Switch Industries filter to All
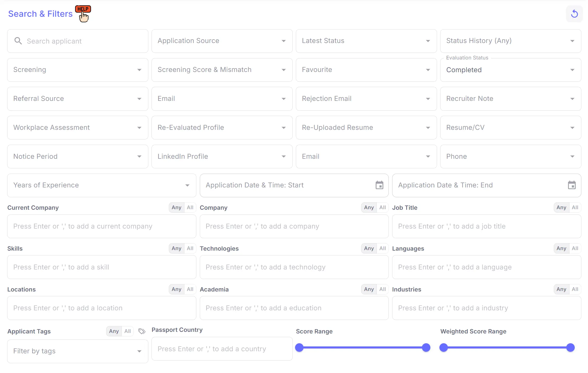Screen dimensions: 588x373 click(576, 289)
